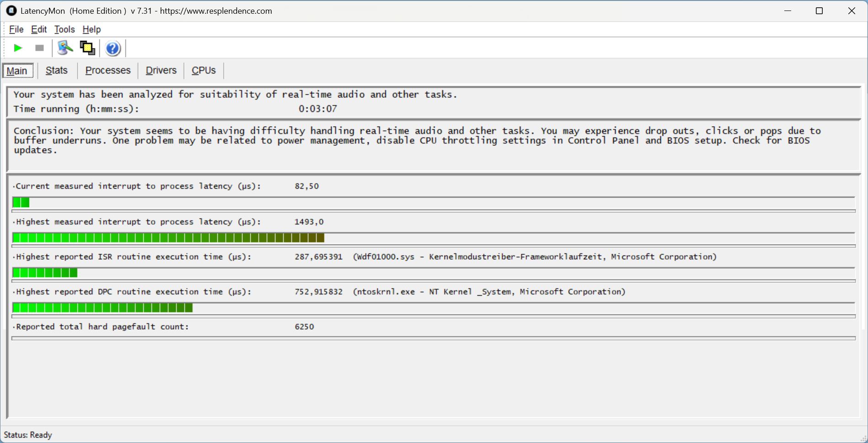This screenshot has width=868, height=443.
Task: Open the File menu
Action: click(x=16, y=29)
